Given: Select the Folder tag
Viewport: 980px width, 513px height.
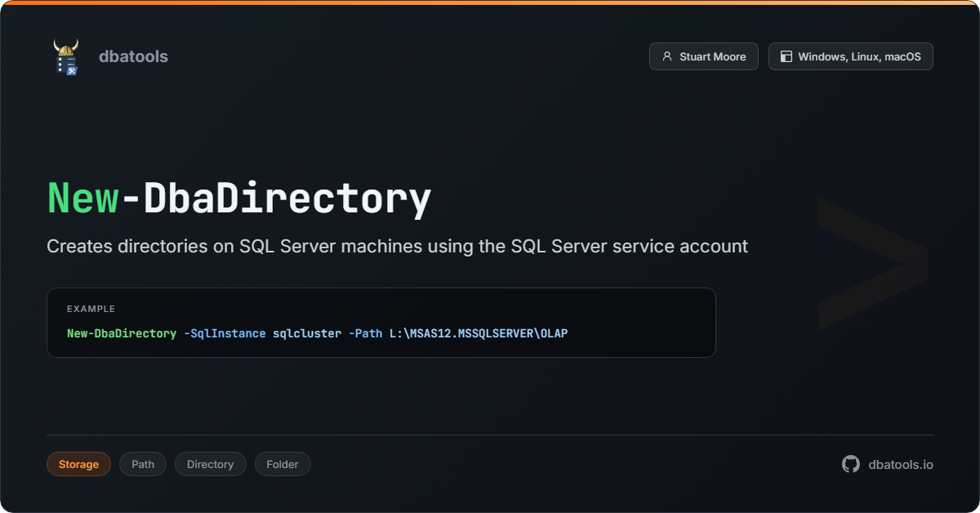Looking at the screenshot, I should coord(283,464).
